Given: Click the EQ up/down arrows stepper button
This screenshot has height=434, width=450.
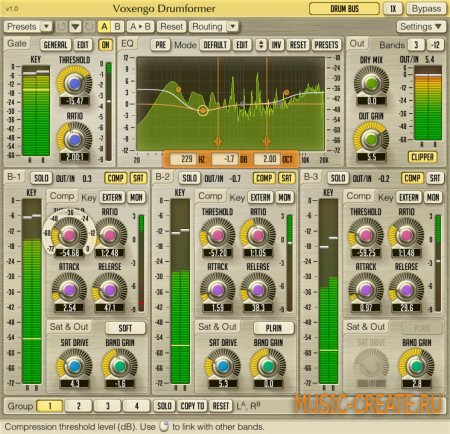Looking at the screenshot, I should (261, 45).
